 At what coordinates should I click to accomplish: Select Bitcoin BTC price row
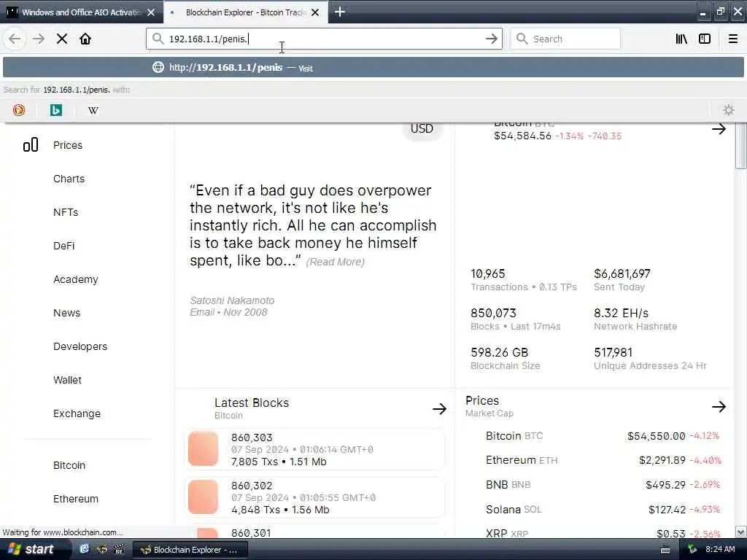602,436
